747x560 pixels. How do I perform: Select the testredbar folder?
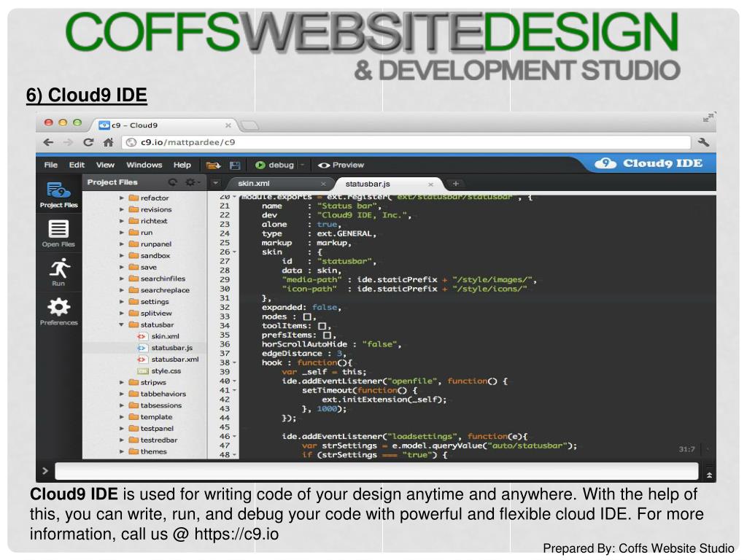tap(153, 440)
